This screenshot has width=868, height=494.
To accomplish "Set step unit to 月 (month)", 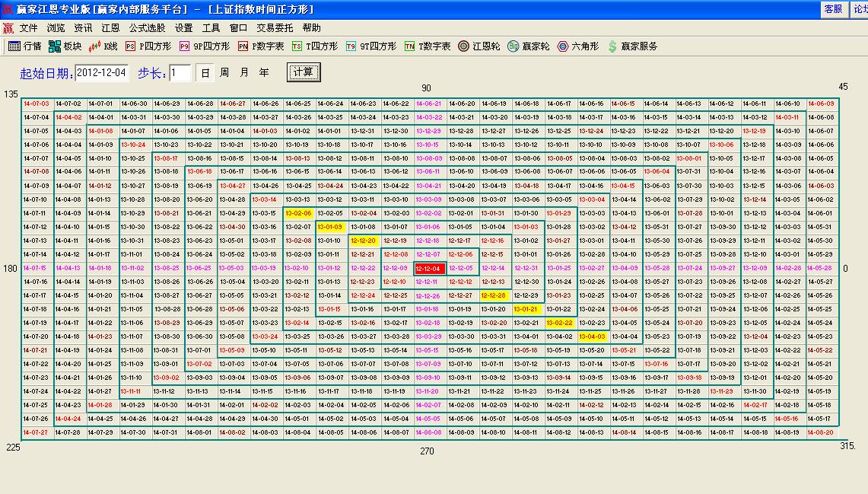I will point(244,73).
